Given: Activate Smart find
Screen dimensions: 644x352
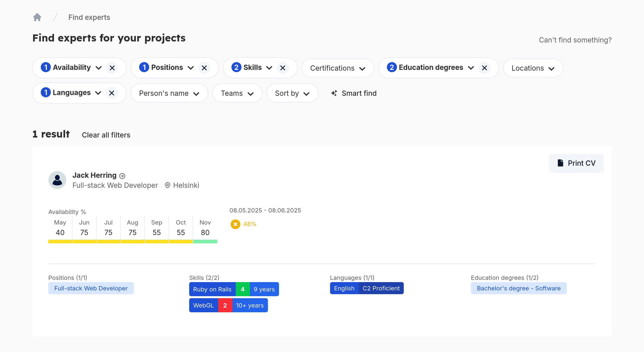Looking at the screenshot, I should 354,93.
